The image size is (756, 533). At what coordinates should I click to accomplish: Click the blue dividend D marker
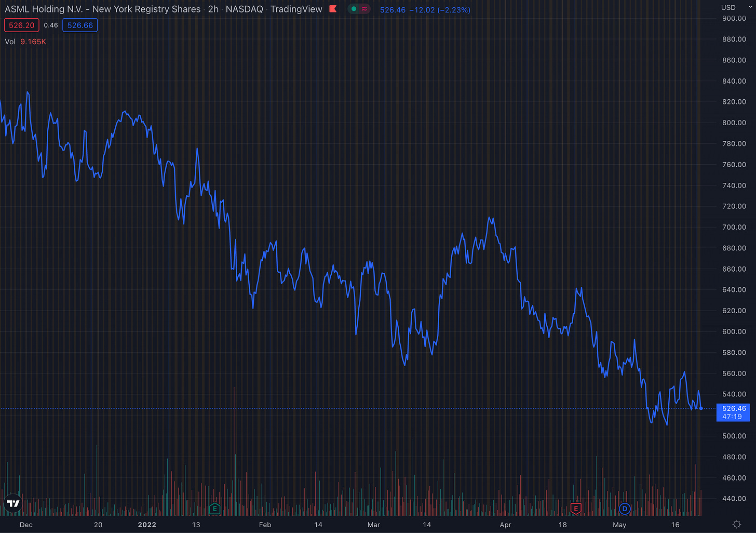625,509
